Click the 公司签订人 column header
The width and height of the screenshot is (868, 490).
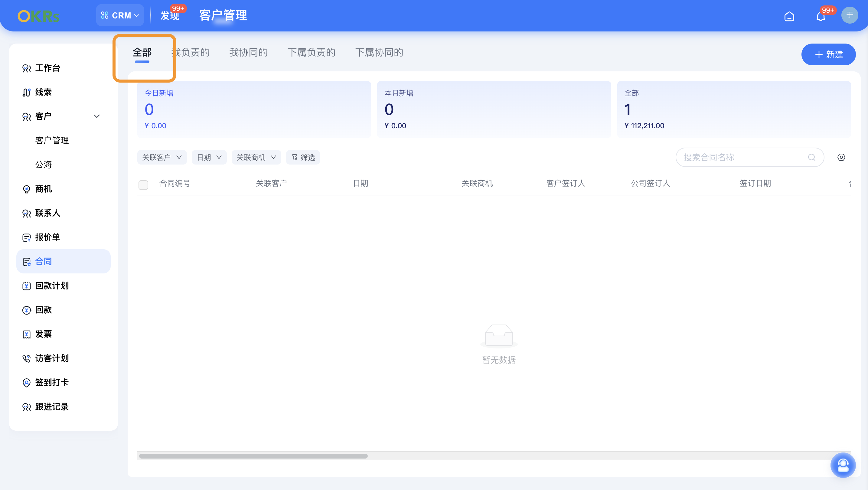pyautogui.click(x=651, y=183)
